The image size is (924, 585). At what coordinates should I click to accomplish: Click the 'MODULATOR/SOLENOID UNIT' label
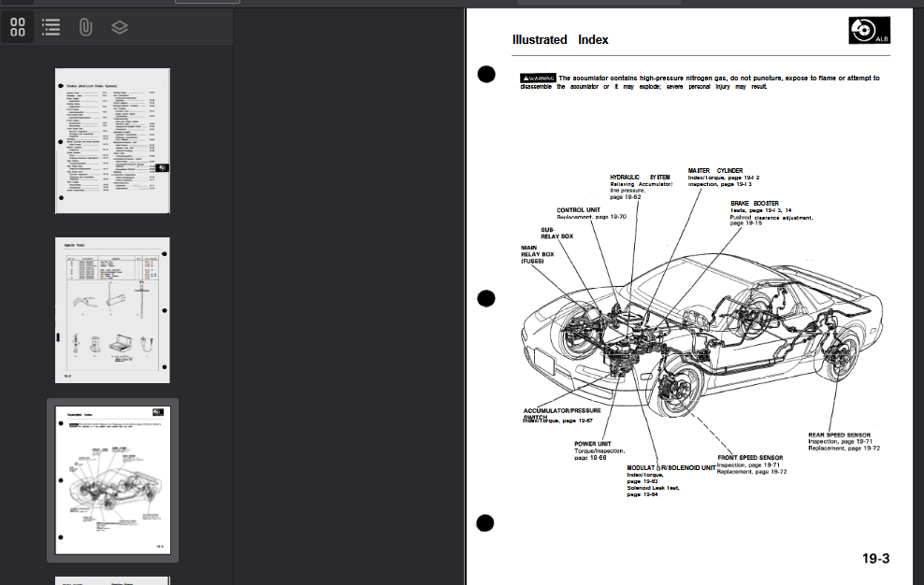[x=671, y=468]
